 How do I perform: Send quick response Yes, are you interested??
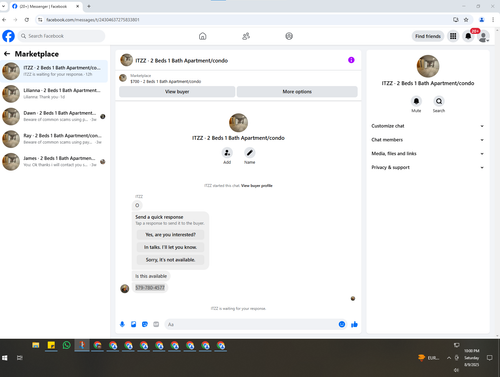click(x=170, y=235)
